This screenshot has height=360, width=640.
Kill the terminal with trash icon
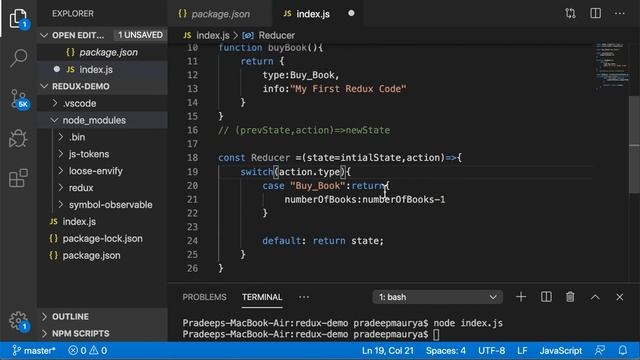pos(570,297)
